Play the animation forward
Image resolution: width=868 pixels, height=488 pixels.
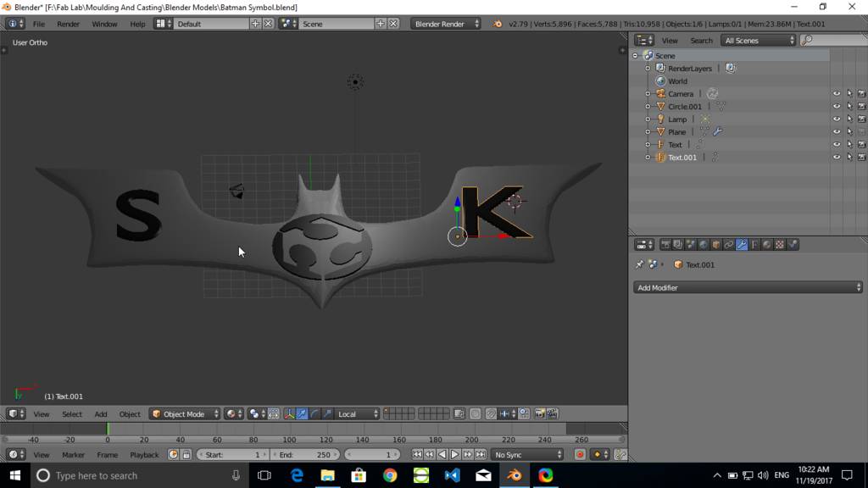455,455
